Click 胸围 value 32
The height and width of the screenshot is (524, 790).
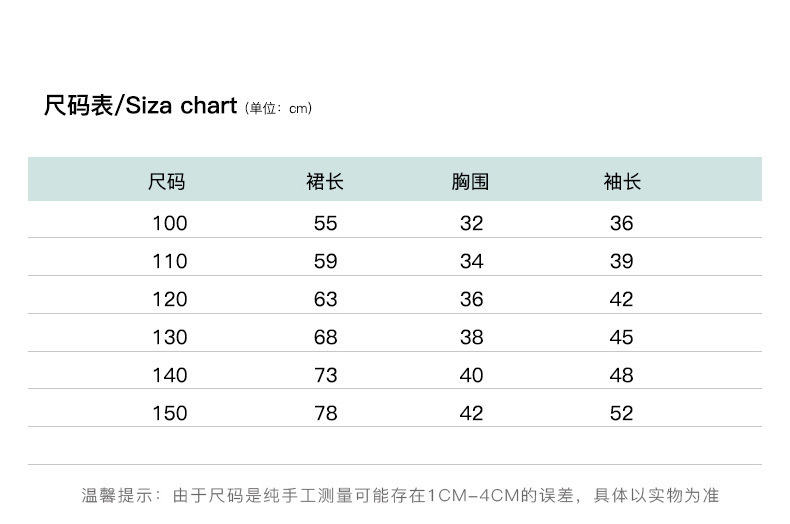click(x=472, y=223)
